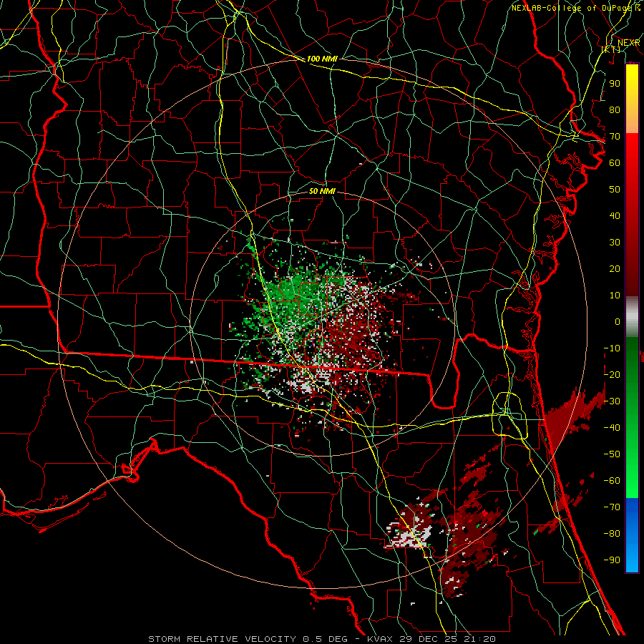644x644 pixels.
Task: Click the 0 knot scale label
Action: (618, 321)
